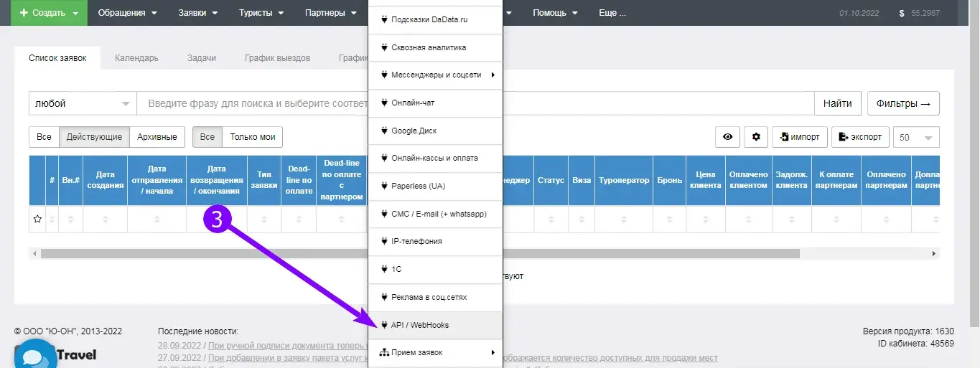Viewport: 980px width, 368px height.
Task: Open Сквозная аналитика menu entry
Action: tap(435, 47)
